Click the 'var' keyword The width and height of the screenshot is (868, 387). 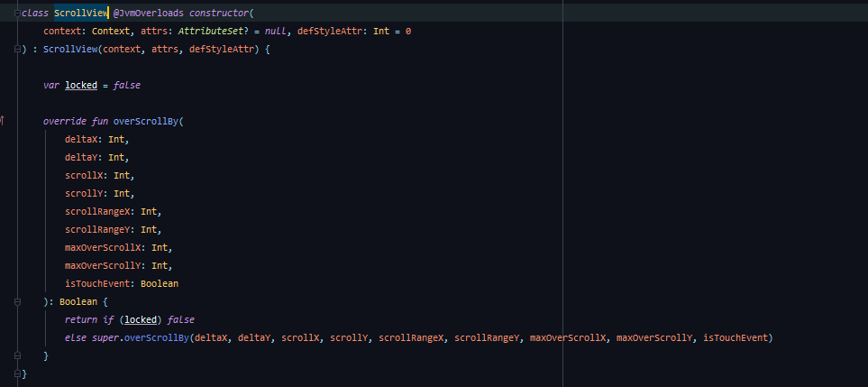[51, 86]
